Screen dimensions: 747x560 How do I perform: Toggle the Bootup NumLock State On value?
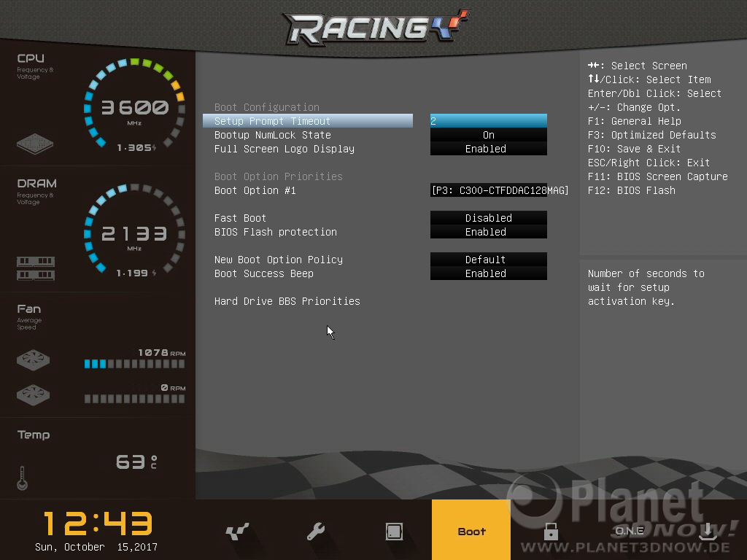coord(488,135)
